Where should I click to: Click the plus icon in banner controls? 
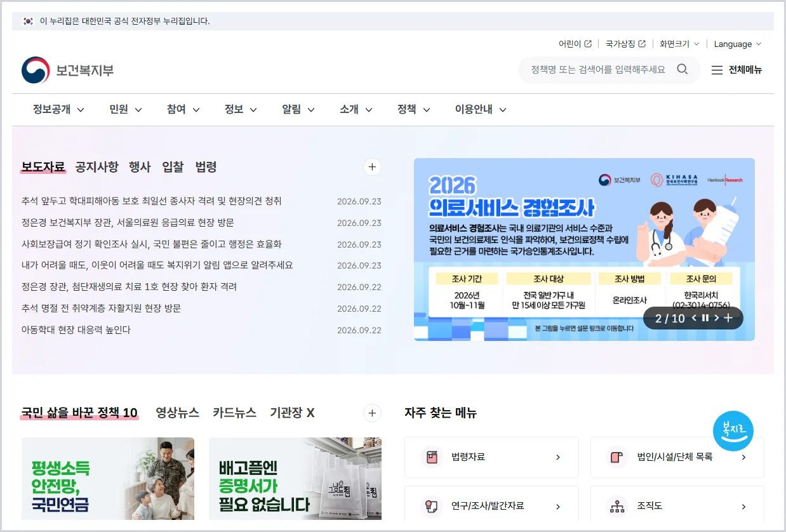(728, 318)
